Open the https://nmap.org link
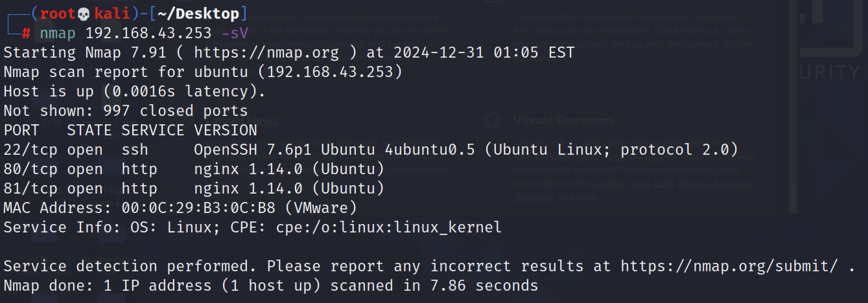This screenshot has height=303, width=868. (x=266, y=53)
